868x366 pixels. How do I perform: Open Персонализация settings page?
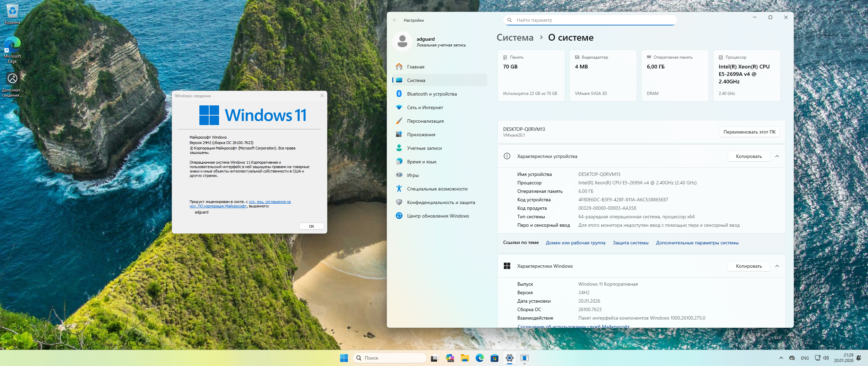point(425,121)
